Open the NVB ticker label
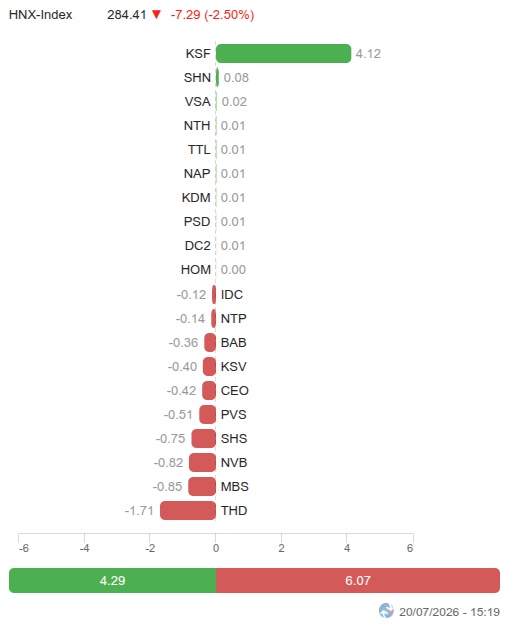This screenshot has width=506, height=626. 234,463
